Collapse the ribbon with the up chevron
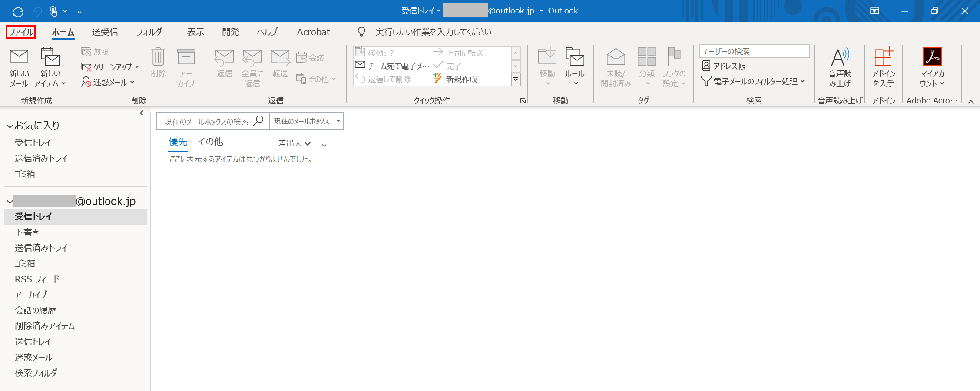The image size is (980, 391). (x=971, y=101)
